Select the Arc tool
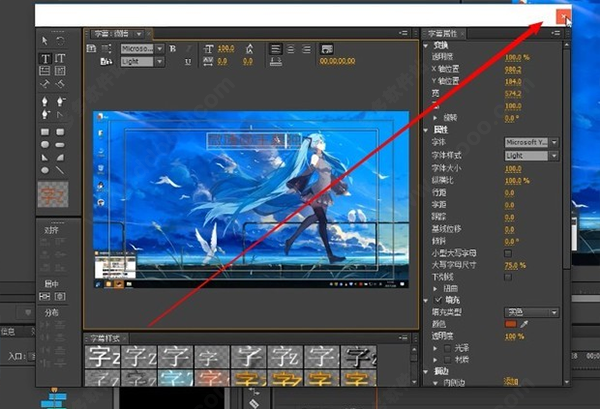600x409 pixels. click(60, 157)
